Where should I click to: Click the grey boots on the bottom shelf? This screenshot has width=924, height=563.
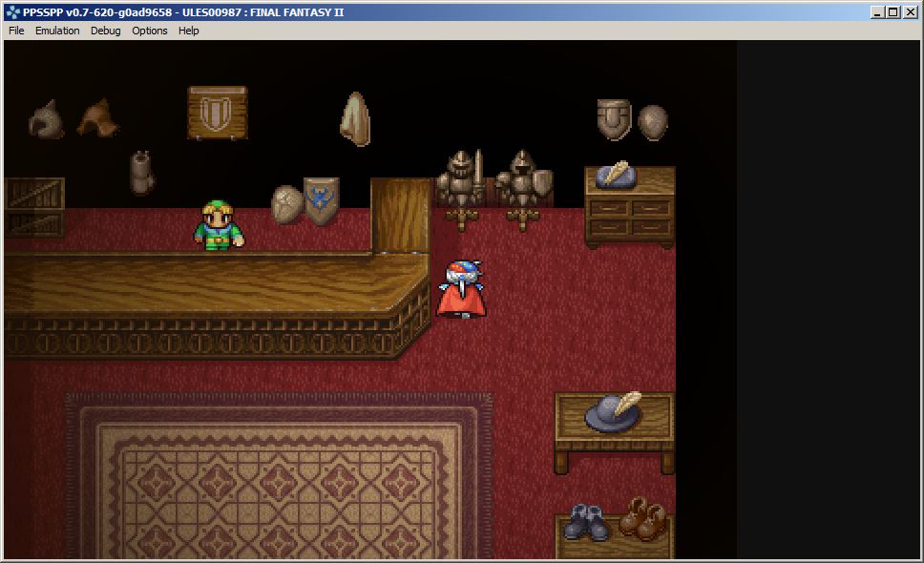tap(586, 521)
